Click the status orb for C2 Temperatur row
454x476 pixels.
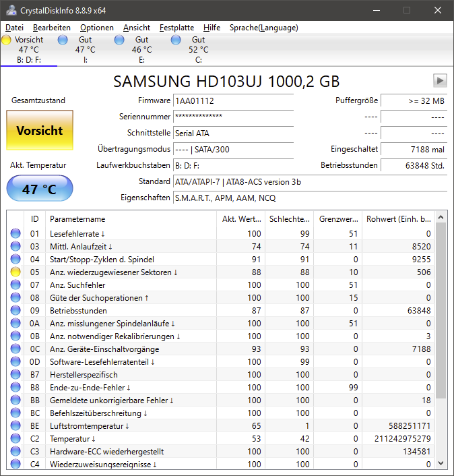pyautogui.click(x=15, y=439)
